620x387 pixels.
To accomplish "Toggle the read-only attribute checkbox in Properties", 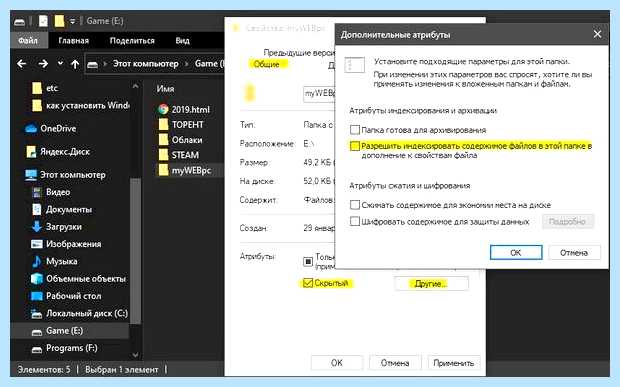I will 308,261.
